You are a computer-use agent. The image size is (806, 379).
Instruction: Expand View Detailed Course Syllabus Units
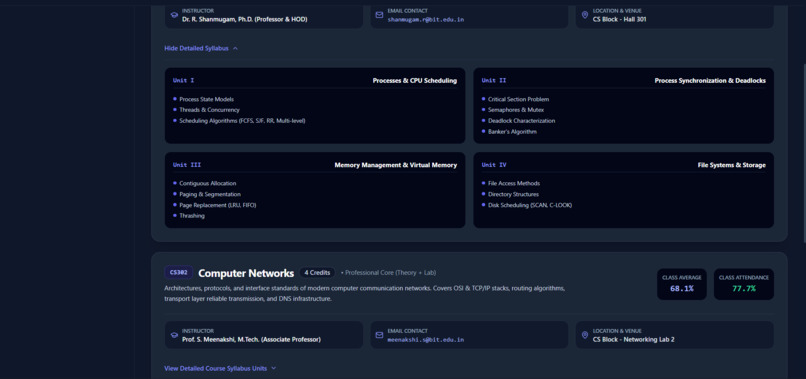[220, 368]
